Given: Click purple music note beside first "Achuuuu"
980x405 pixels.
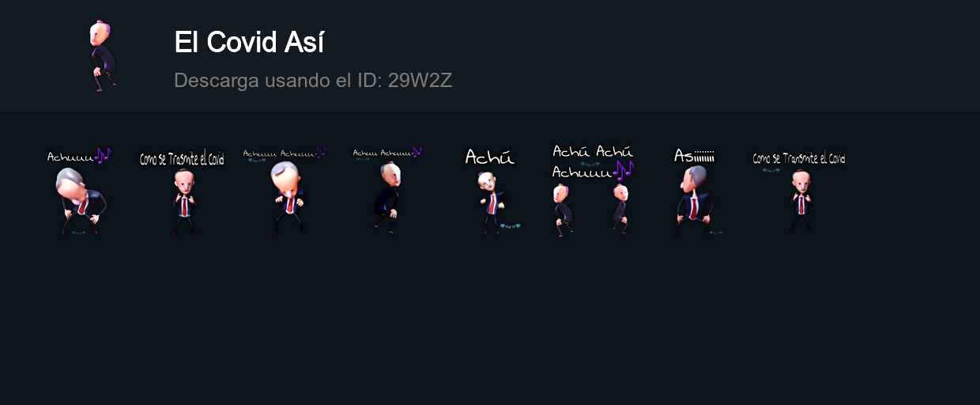Looking at the screenshot, I should click(x=103, y=155).
